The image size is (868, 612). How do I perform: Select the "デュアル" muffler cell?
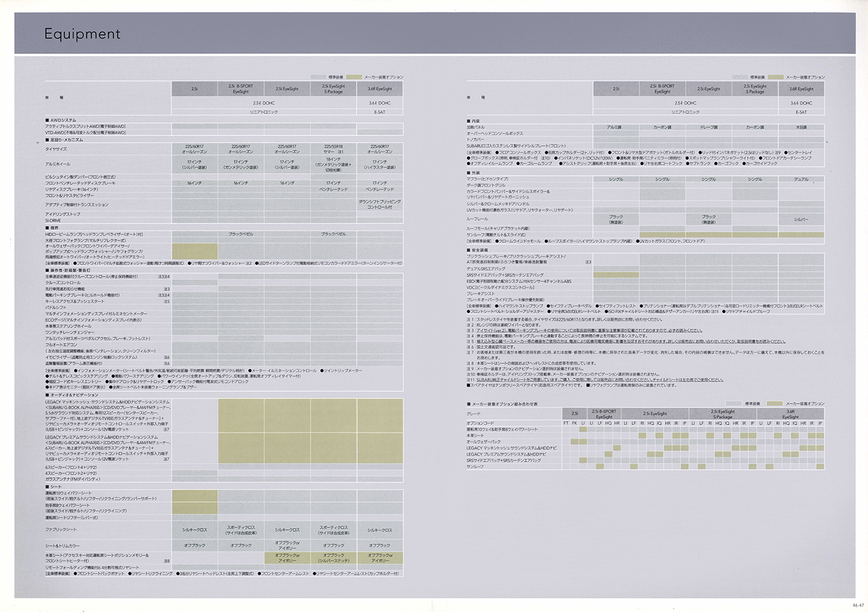pos(801,179)
